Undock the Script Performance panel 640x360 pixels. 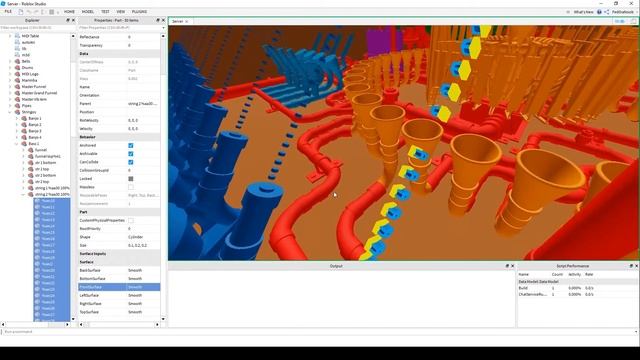631,266
